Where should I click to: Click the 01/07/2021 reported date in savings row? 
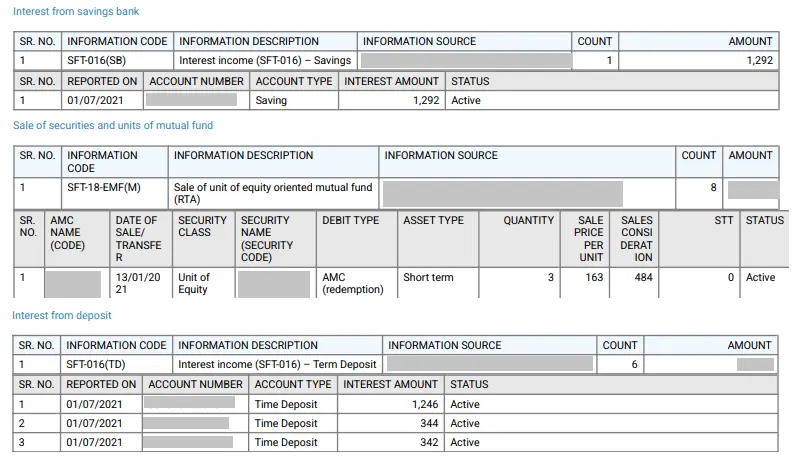click(x=95, y=100)
